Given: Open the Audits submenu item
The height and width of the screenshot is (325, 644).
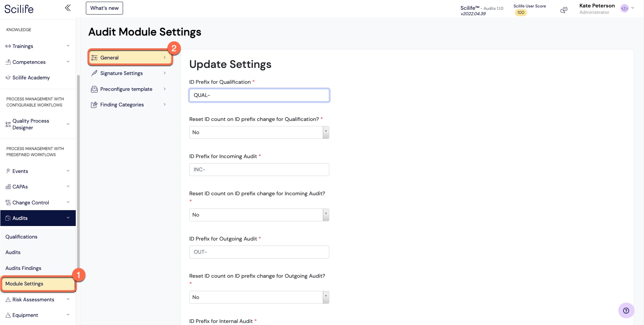Looking at the screenshot, I should point(13,252).
